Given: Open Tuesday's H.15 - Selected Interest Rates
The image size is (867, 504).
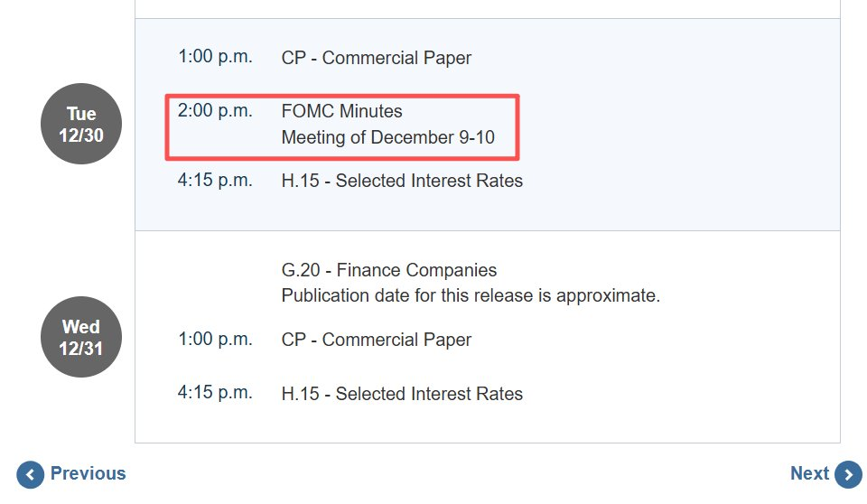Looking at the screenshot, I should click(402, 181).
